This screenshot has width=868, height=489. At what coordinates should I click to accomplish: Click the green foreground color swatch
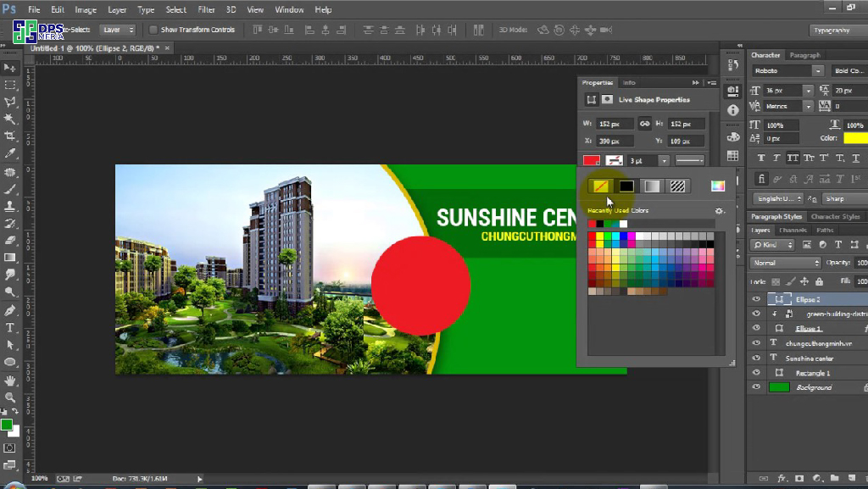(x=6, y=425)
